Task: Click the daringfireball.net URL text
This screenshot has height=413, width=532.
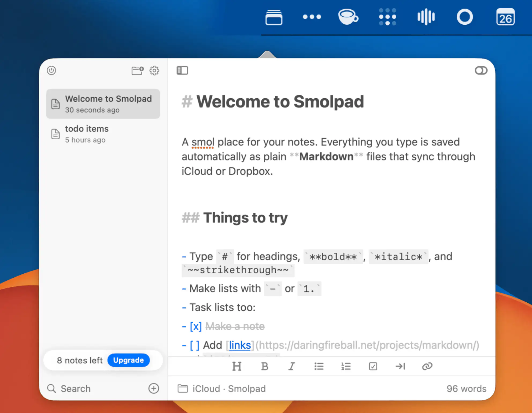Action: pyautogui.click(x=367, y=345)
